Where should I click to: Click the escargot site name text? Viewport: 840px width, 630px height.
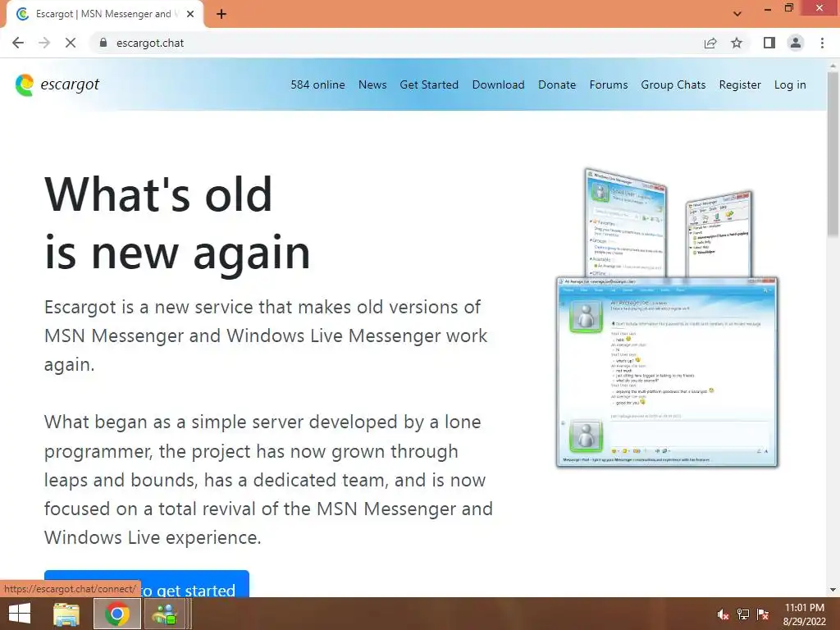tap(70, 84)
